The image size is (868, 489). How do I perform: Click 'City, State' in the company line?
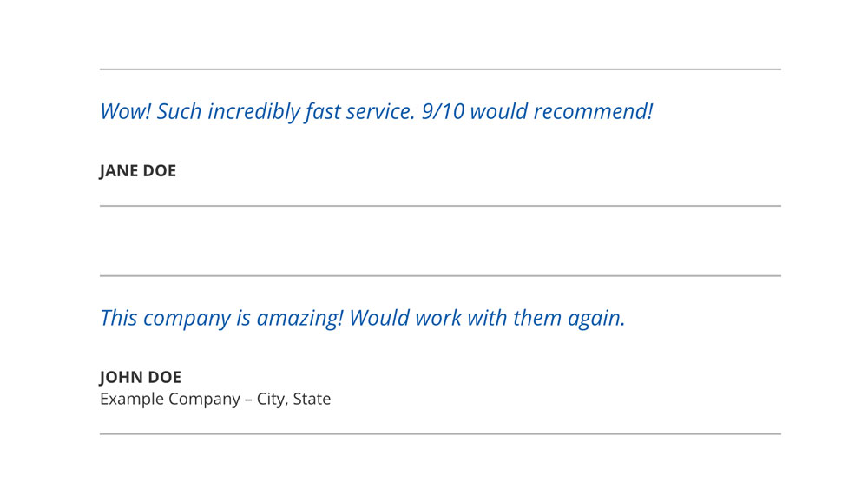click(x=293, y=400)
